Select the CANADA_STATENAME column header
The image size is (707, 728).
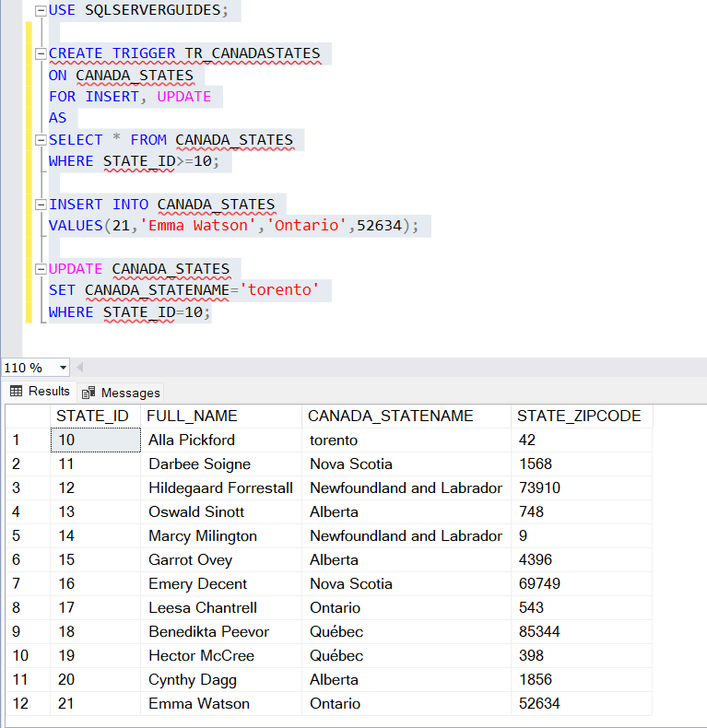tap(407, 416)
